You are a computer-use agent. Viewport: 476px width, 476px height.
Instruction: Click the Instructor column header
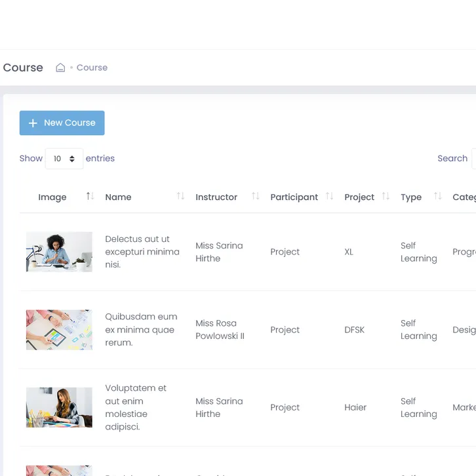click(x=216, y=197)
